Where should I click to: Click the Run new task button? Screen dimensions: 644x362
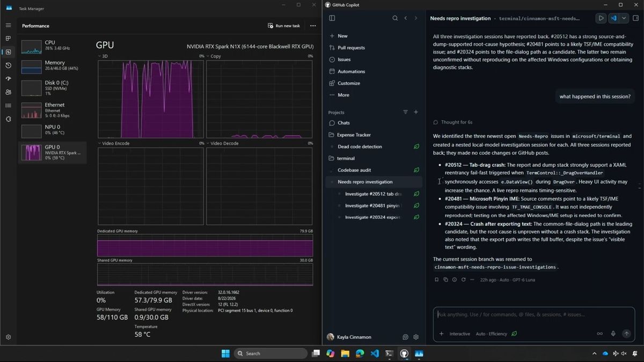coord(284,26)
